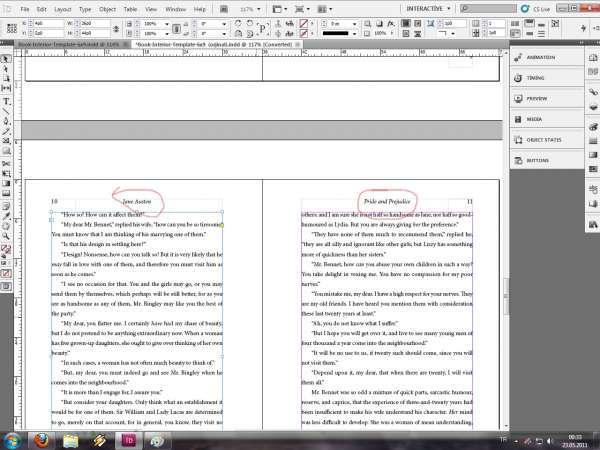
Task: Open the Animation panel
Action: [547, 57]
